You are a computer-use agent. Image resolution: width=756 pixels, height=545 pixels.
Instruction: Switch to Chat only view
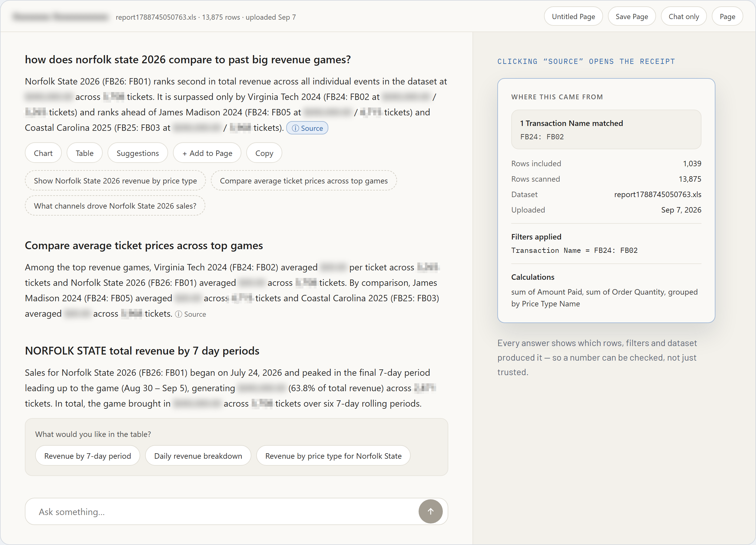684,16
